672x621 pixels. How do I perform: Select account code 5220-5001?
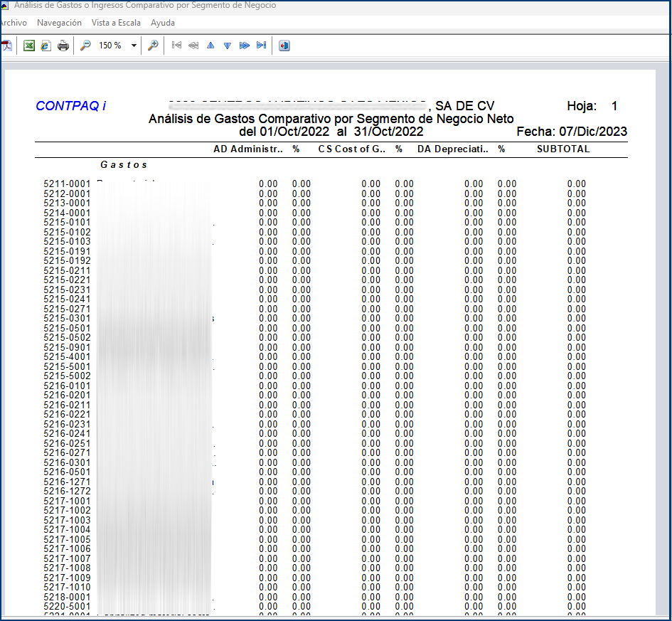coord(68,607)
